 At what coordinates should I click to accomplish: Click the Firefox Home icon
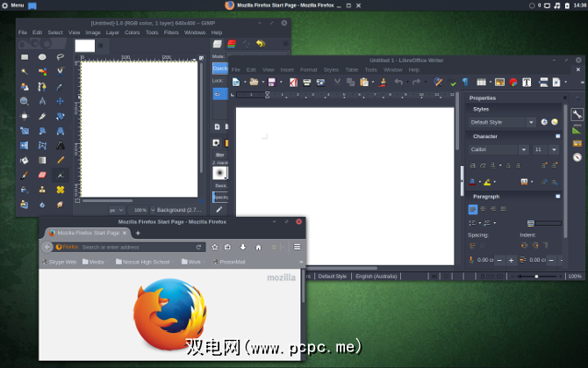257,247
